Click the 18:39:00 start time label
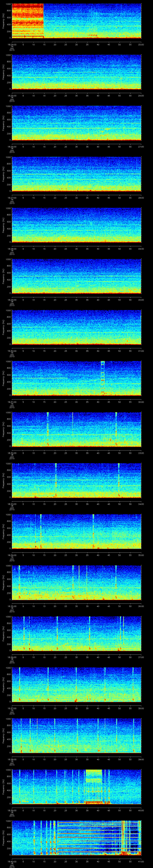153x868 pixels. tap(12, 810)
